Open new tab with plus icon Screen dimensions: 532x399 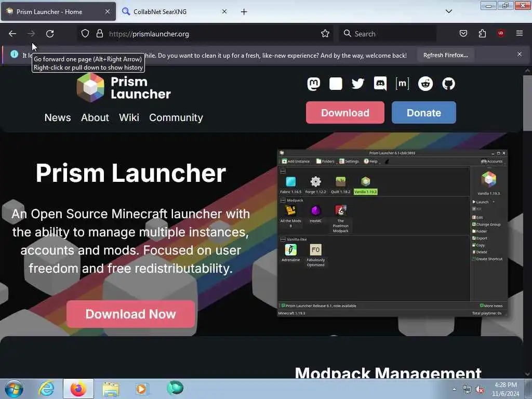click(x=244, y=12)
